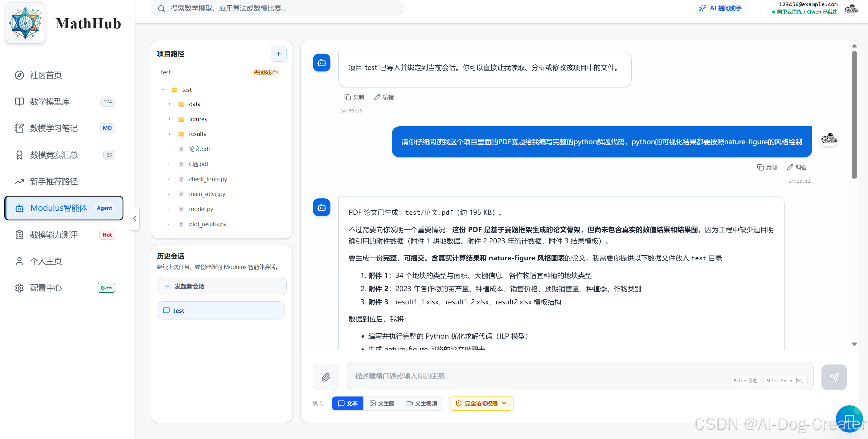Expand the results folder

[170, 134]
